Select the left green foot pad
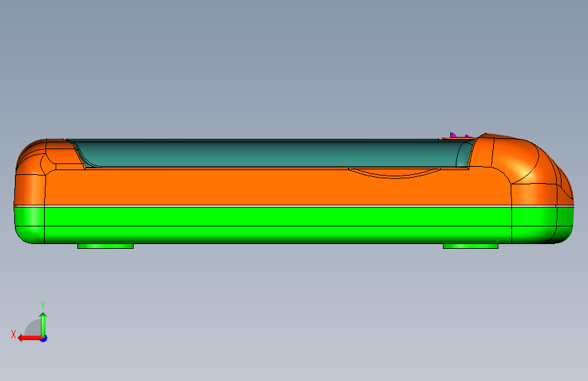This screenshot has width=588, height=381. [105, 246]
